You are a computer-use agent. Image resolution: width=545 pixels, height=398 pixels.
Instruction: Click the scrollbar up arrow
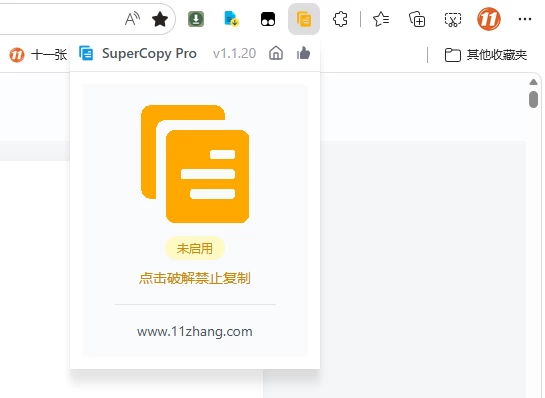pyautogui.click(x=534, y=82)
